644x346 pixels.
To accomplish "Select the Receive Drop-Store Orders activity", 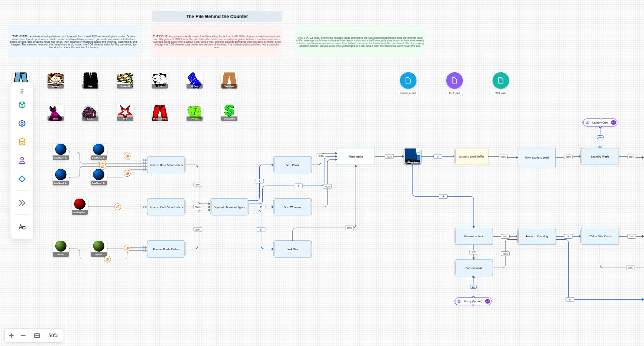I will 166,165.
